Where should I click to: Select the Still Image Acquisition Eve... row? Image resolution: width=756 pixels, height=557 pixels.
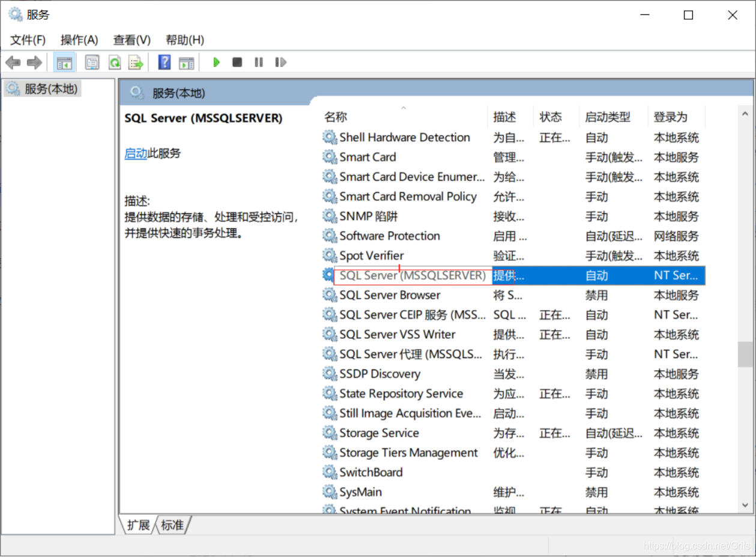click(513, 413)
